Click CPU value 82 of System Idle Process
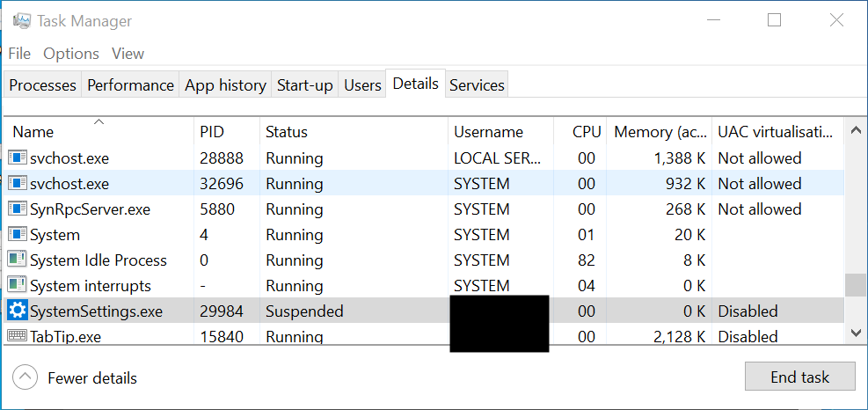 coord(587,260)
